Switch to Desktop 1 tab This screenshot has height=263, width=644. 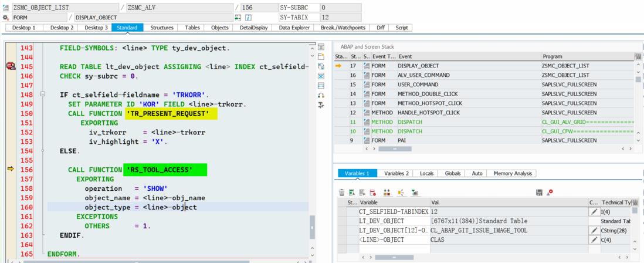coord(24,28)
